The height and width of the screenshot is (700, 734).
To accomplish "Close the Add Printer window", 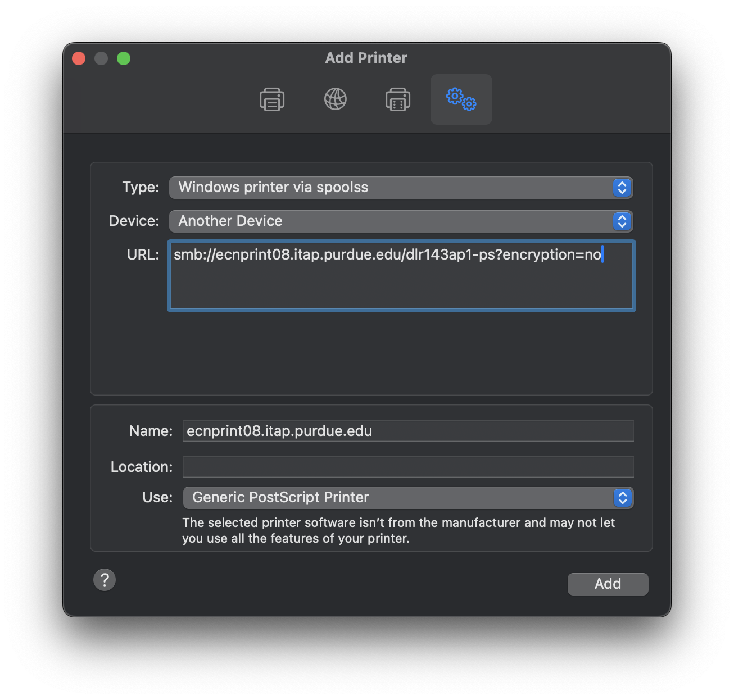I will (79, 58).
